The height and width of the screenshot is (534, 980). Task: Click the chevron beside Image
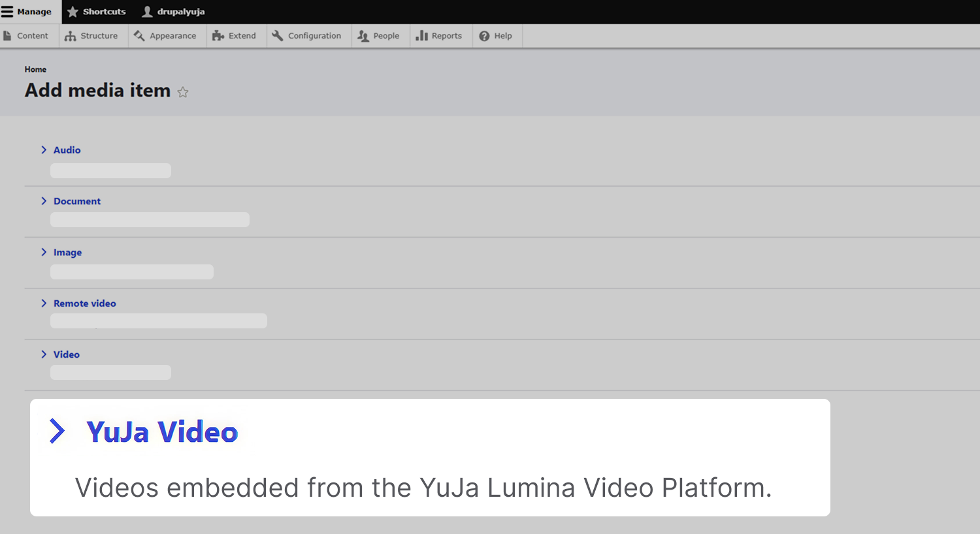(x=44, y=252)
